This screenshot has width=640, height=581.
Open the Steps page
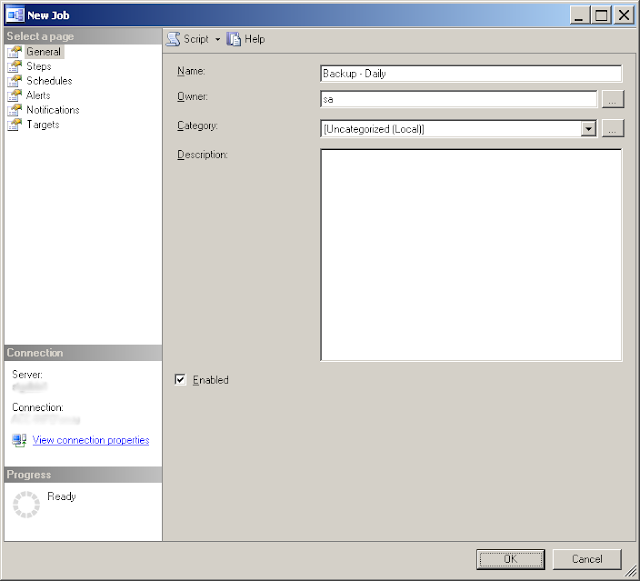pos(39,66)
